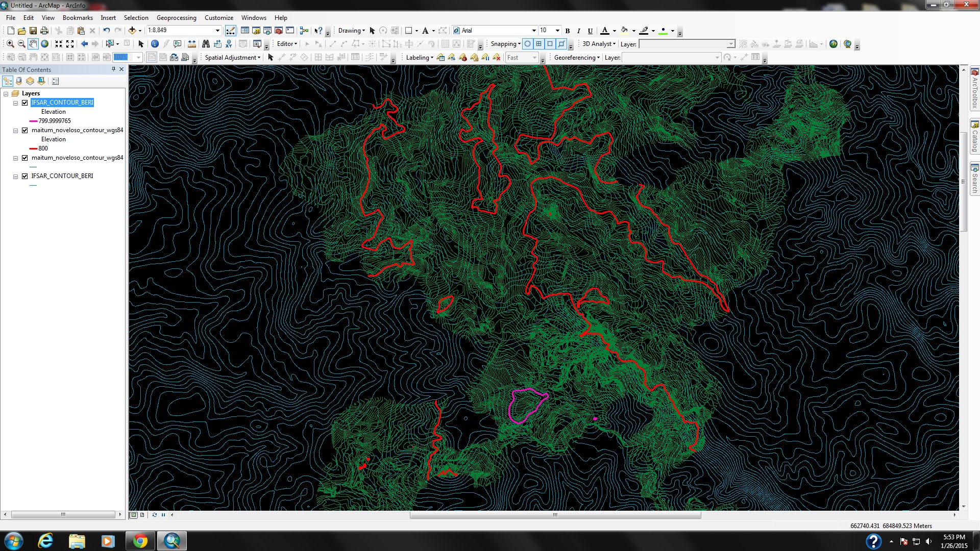Toggle maitum_noveloso layer with 800 symbol
980x551 pixels.
point(24,130)
